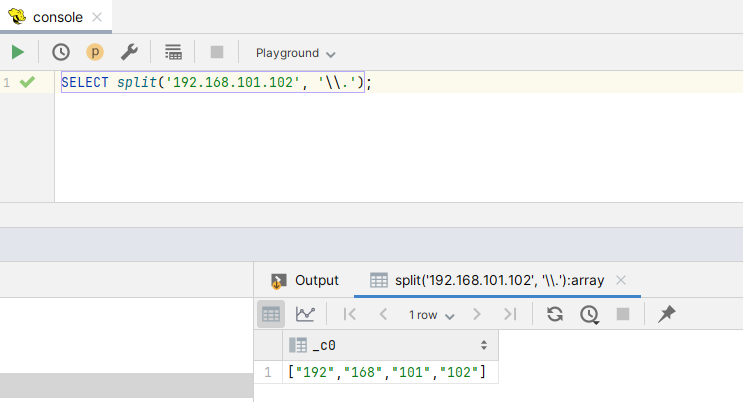Expand the "1 row" page size dropdown
743x402 pixels.
431,314
